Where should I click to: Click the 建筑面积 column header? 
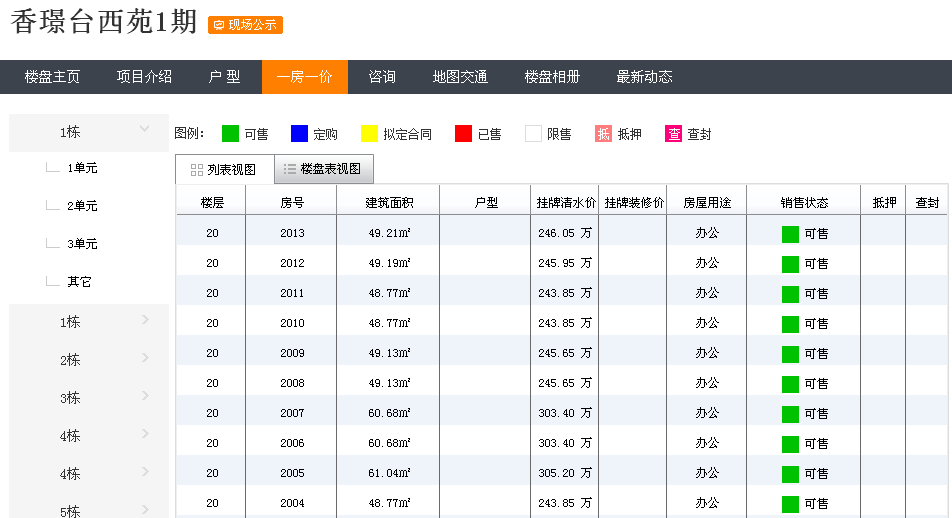pos(389,203)
